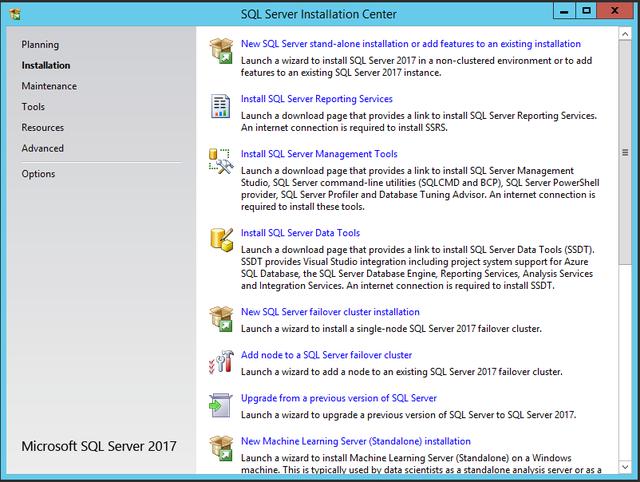The width and height of the screenshot is (640, 482).
Task: Minimize the SQL Server Installation Center window
Action: pyautogui.click(x=564, y=11)
